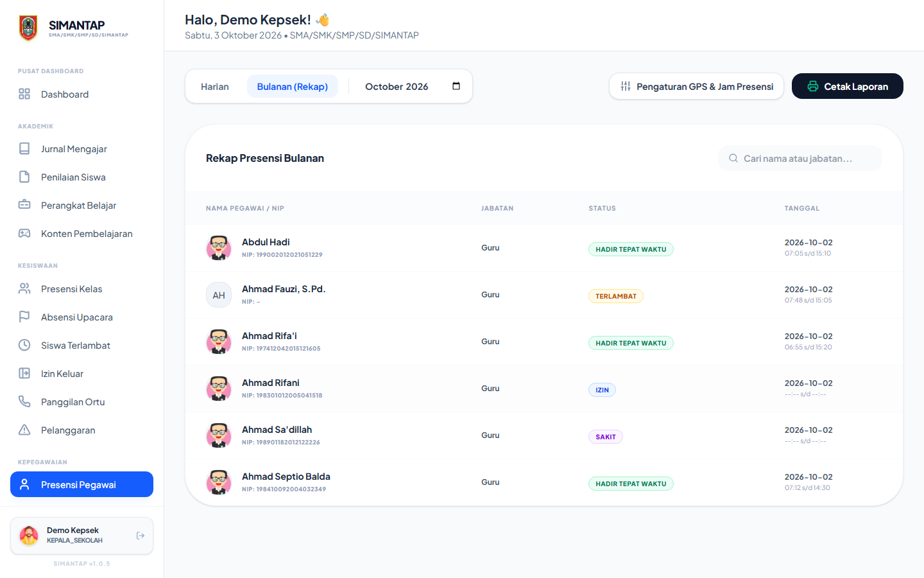The height and width of the screenshot is (578, 924).
Task: Click the NIP 199002012021051229 text
Action: [282, 255]
